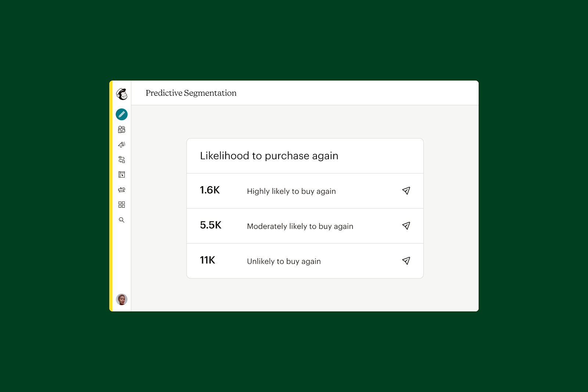Click the Predictive Segmentation page title

pos(191,93)
